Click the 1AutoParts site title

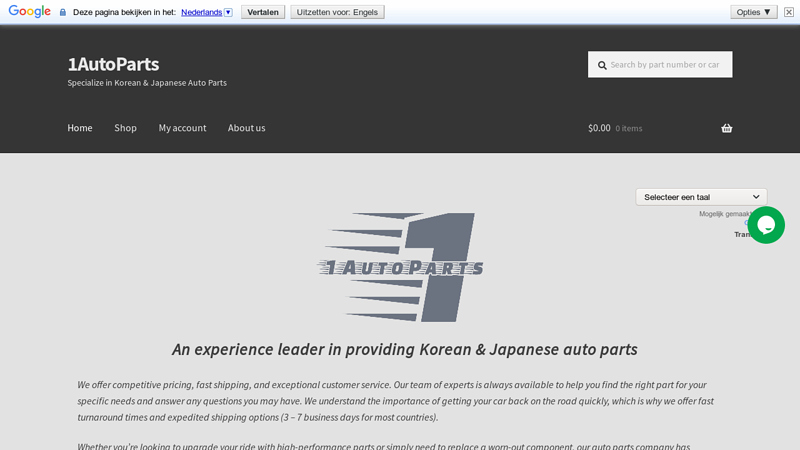(113, 64)
